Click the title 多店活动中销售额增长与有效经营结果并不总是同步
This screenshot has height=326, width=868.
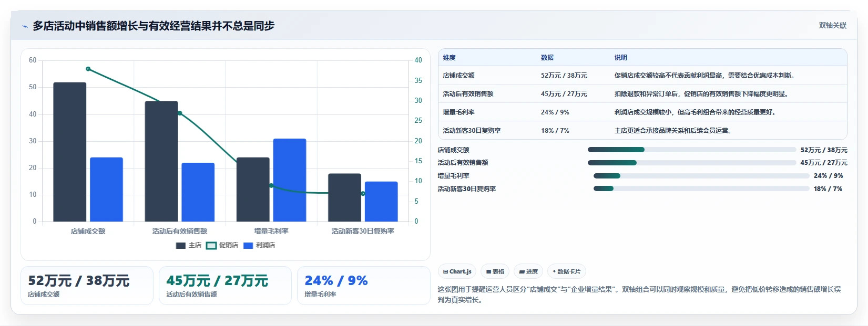pos(154,26)
